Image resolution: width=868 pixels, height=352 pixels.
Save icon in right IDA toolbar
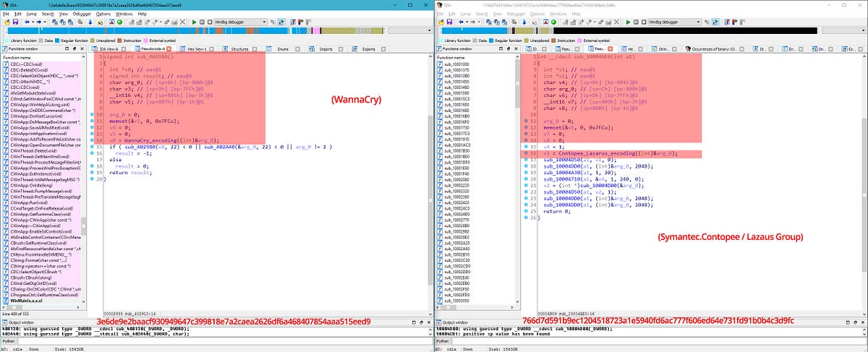[449, 22]
